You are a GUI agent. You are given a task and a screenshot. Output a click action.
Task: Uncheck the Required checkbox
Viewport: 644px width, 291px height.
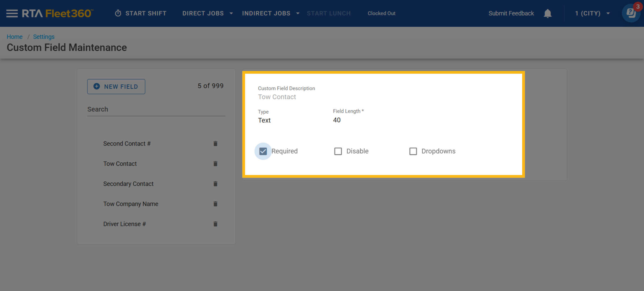click(263, 151)
